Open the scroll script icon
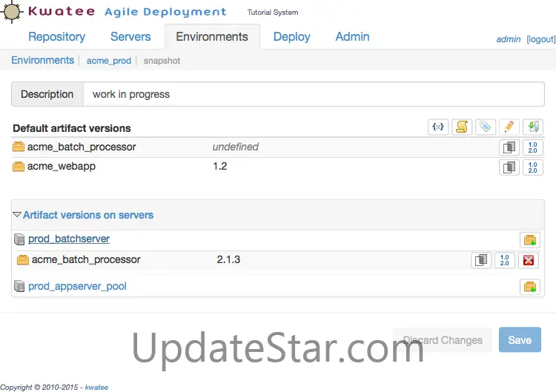This screenshot has width=556, height=392. pyautogui.click(x=462, y=127)
